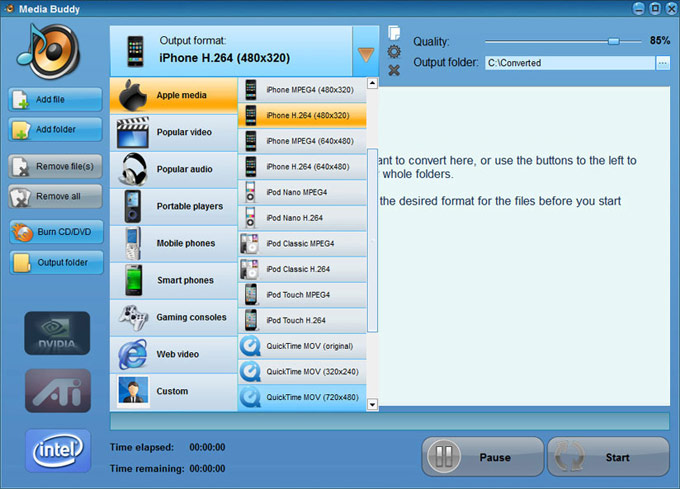Click the Custom profile person icon
Viewport: 680px width, 489px height.
(133, 391)
